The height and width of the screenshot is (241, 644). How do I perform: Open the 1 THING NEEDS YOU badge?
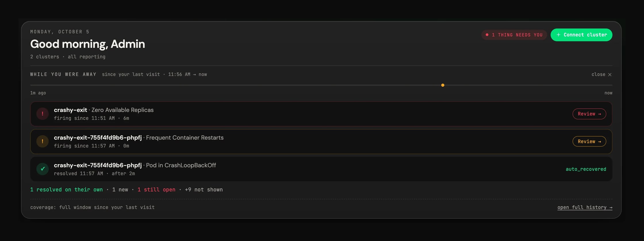click(x=514, y=35)
